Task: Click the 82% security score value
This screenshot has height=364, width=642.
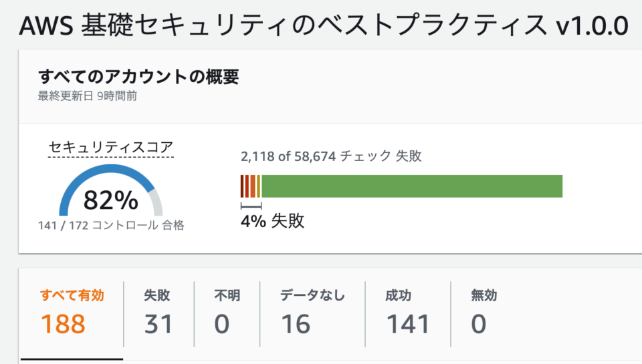Action: (110, 200)
